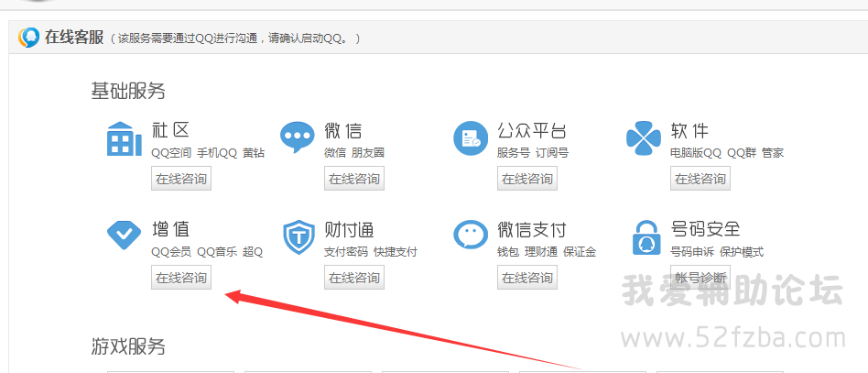Click the 软件 clover icon
The width and height of the screenshot is (868, 373).
[644, 138]
